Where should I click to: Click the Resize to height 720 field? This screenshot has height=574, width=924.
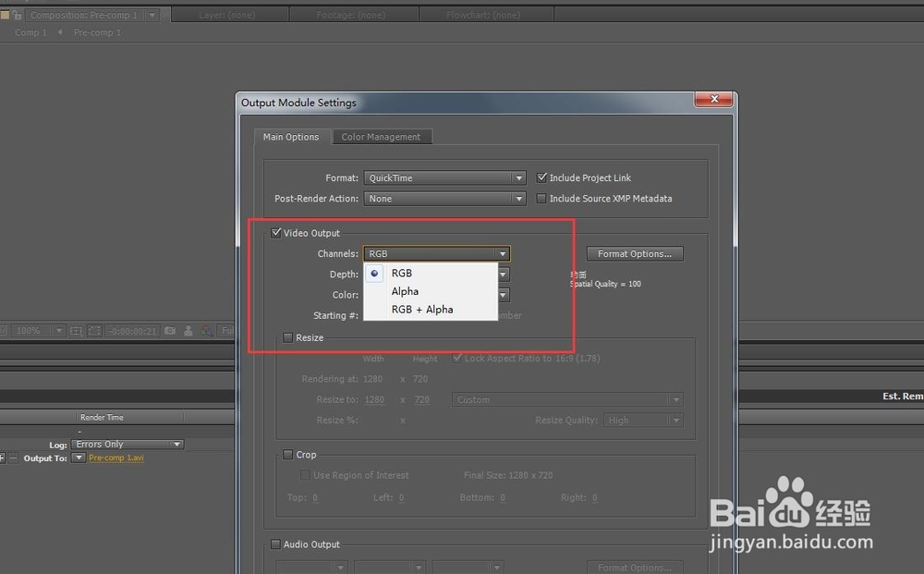tap(422, 399)
